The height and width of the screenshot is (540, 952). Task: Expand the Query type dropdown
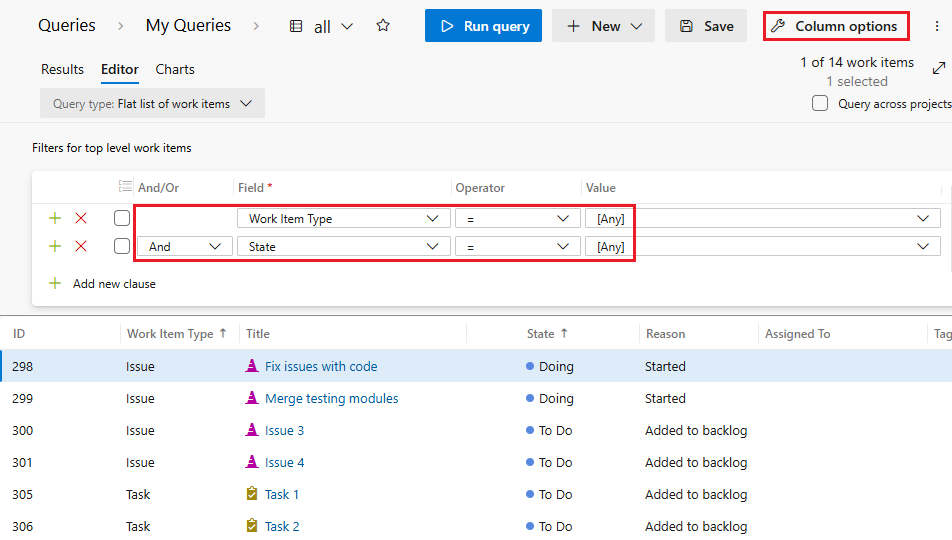tap(152, 103)
